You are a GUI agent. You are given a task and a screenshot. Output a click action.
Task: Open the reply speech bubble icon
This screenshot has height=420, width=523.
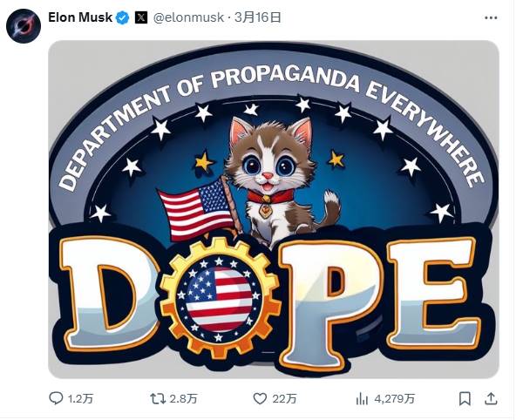(56, 398)
